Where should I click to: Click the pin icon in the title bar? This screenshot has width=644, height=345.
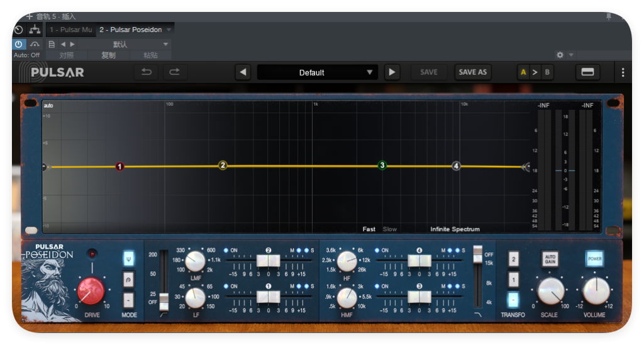(x=609, y=16)
